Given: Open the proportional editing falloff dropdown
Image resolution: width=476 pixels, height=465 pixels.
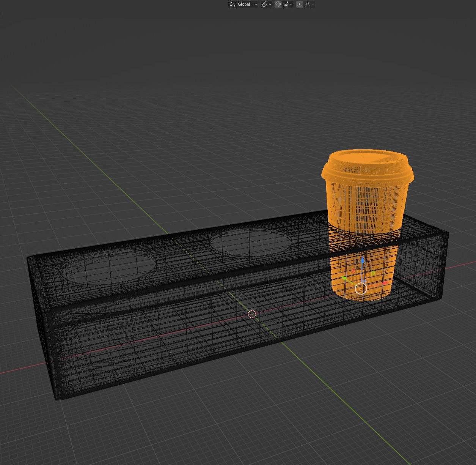Looking at the screenshot, I should tap(309, 4).
